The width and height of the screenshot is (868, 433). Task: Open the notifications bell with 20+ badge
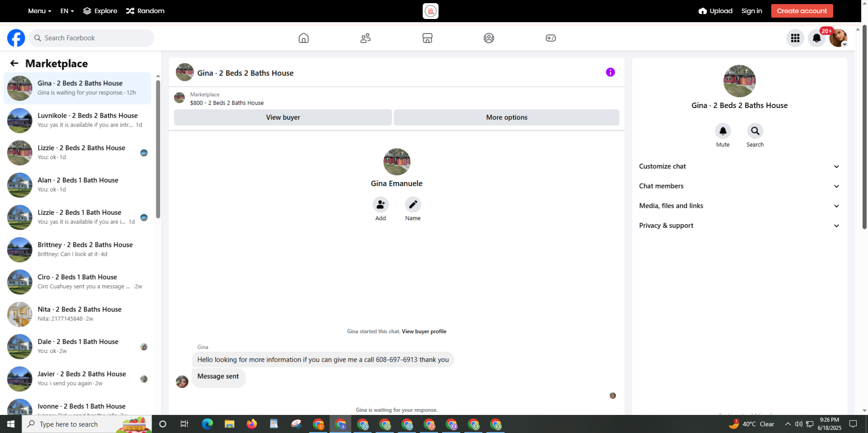coord(817,38)
